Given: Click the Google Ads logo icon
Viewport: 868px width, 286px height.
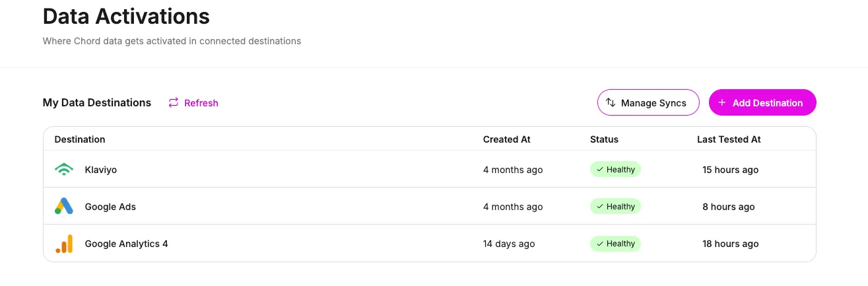Looking at the screenshot, I should [x=63, y=206].
